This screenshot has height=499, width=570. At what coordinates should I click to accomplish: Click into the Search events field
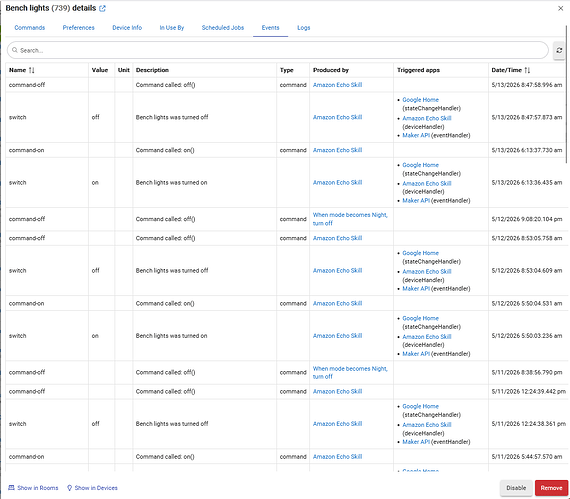[278, 50]
